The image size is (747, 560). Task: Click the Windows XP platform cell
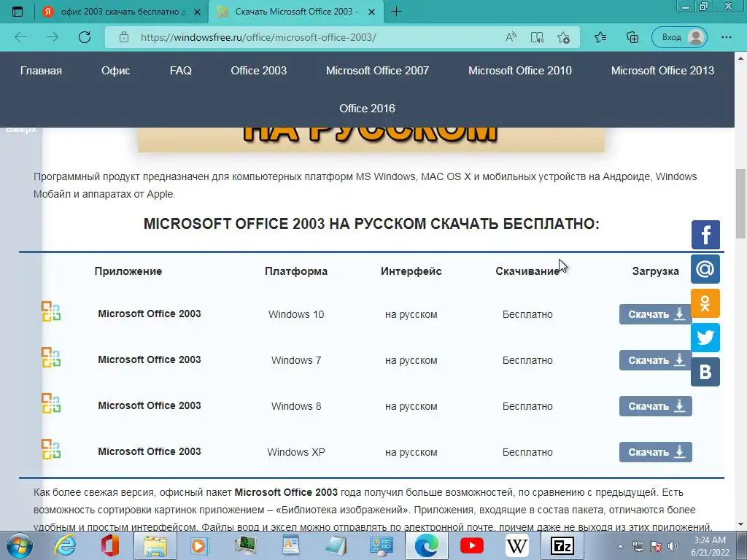pyautogui.click(x=296, y=452)
